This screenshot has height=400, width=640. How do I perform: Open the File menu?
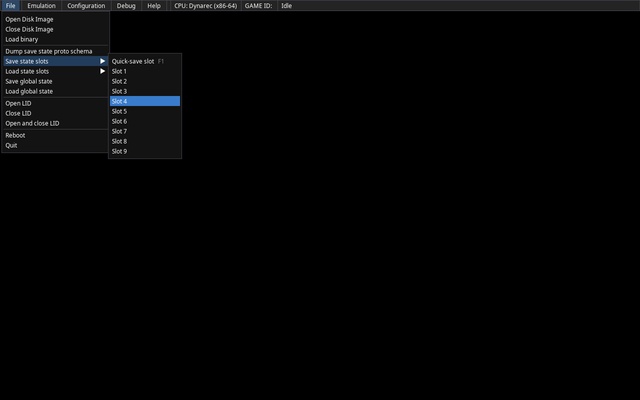[x=11, y=6]
